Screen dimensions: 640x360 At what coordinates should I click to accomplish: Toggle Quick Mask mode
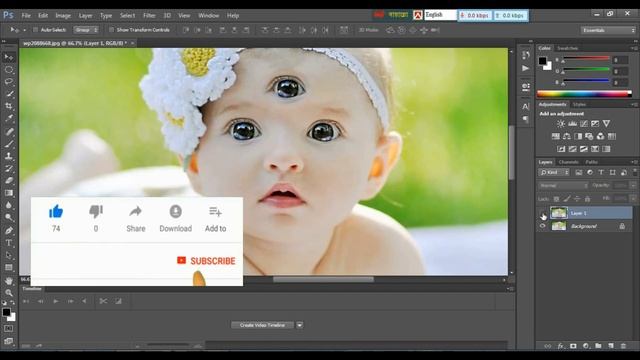click(x=9, y=329)
